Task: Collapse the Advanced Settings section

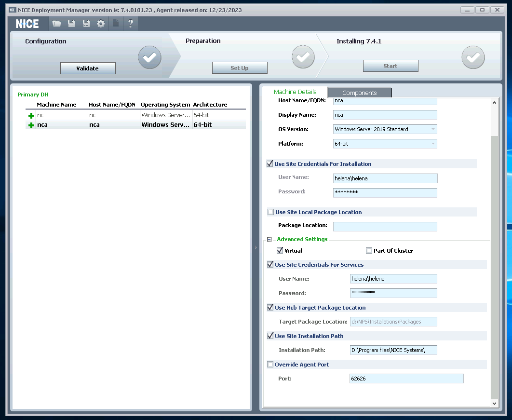Action: pyautogui.click(x=269, y=239)
